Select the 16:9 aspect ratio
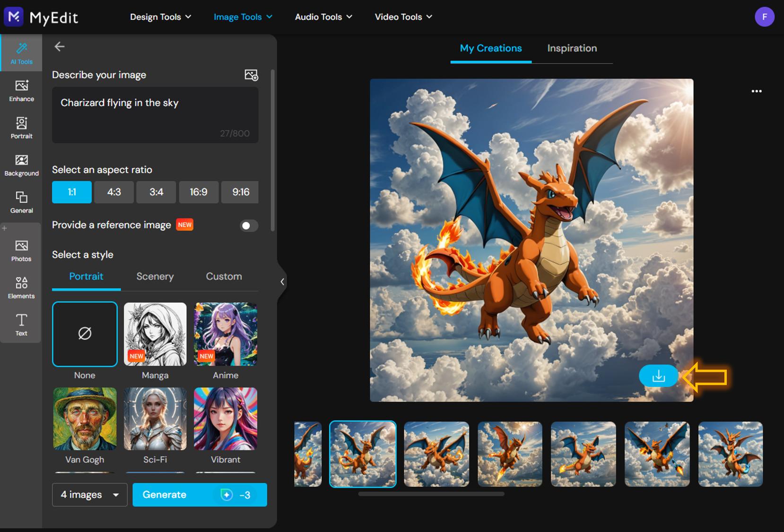The height and width of the screenshot is (532, 784). tap(199, 192)
